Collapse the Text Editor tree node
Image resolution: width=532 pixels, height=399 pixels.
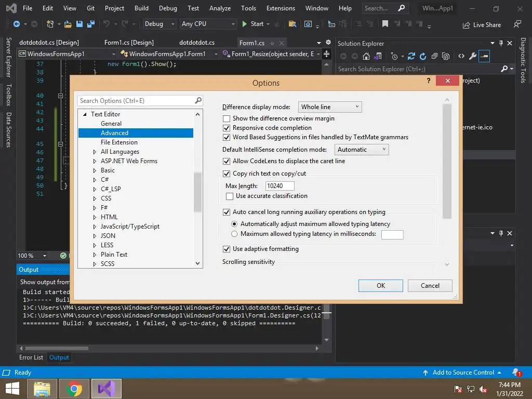[85, 114]
